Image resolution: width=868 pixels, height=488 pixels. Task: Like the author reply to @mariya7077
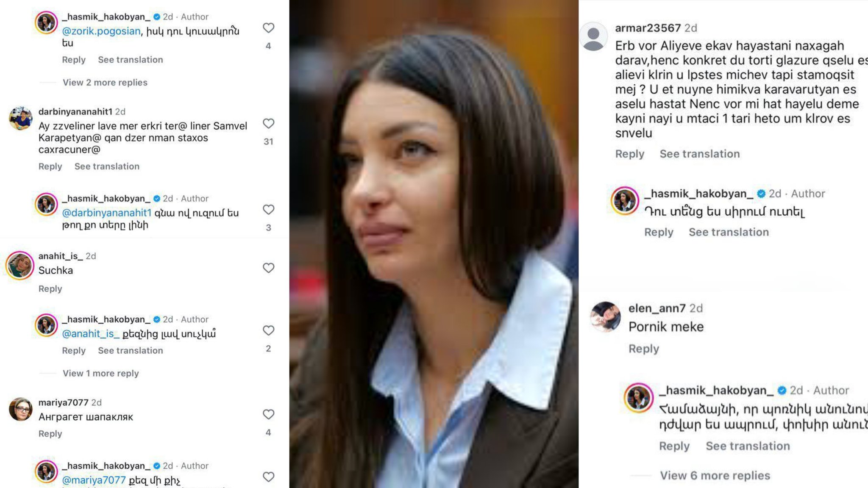pos(268,477)
